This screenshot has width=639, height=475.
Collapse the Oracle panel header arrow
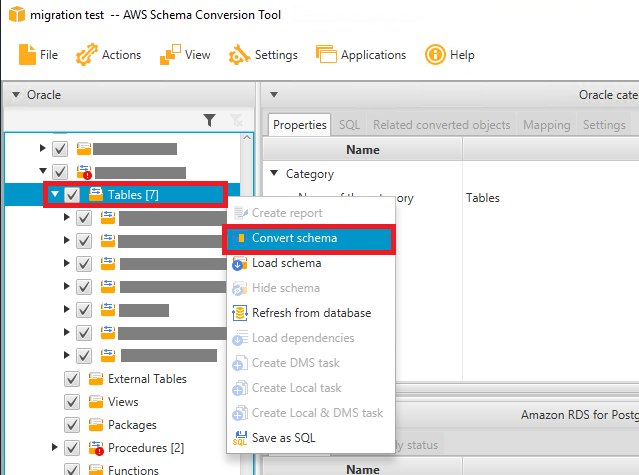tap(15, 95)
